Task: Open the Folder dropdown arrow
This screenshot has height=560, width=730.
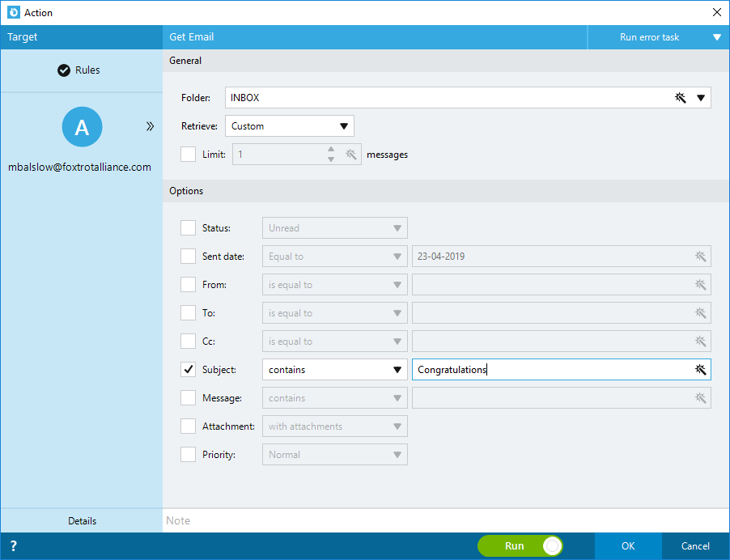Action: [x=701, y=98]
